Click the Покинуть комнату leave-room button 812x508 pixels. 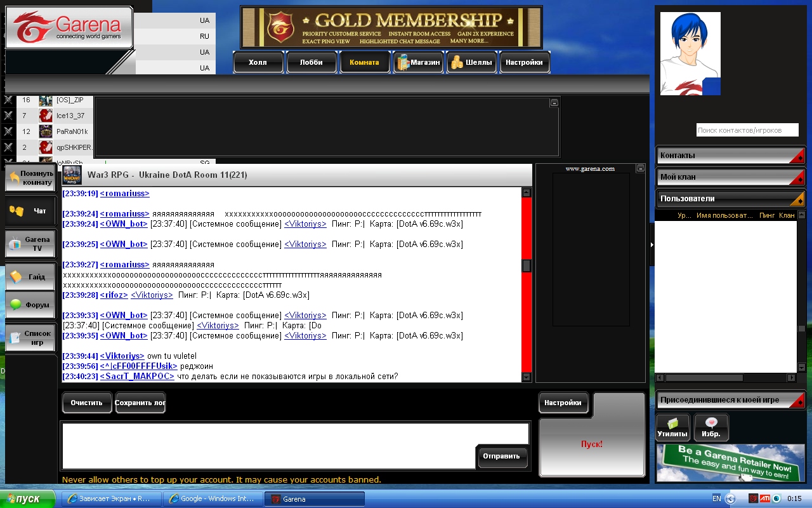30,178
